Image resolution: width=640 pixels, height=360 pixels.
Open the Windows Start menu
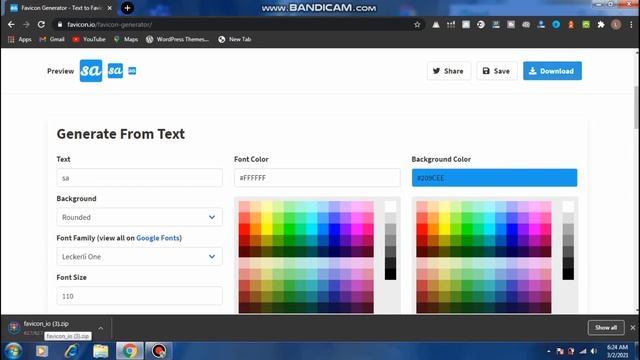13,351
